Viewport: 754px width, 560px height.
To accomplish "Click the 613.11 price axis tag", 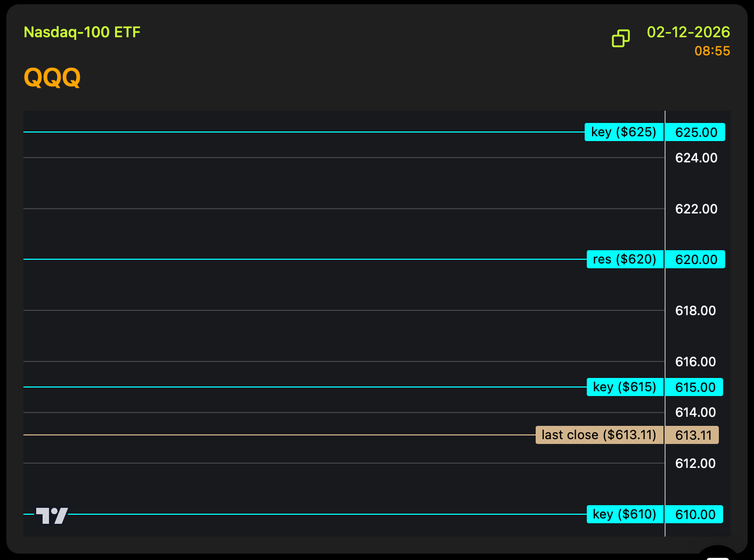I will click(x=692, y=435).
